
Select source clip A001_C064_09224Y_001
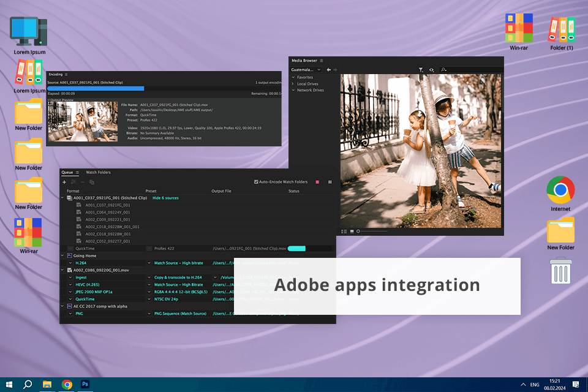(108, 213)
